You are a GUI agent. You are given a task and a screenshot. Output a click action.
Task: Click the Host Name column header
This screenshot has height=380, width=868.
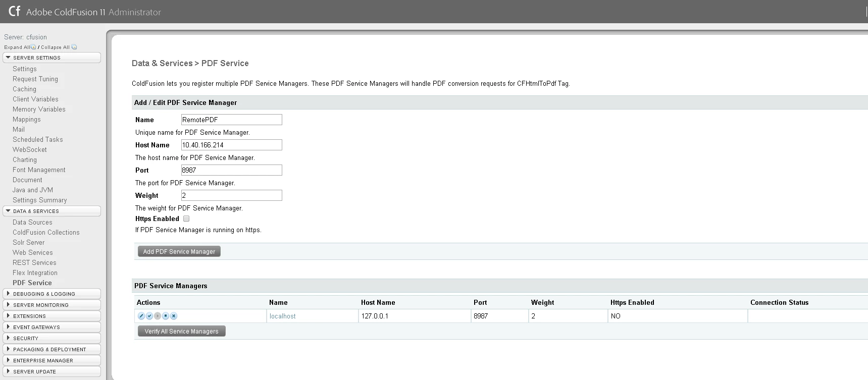pos(378,302)
